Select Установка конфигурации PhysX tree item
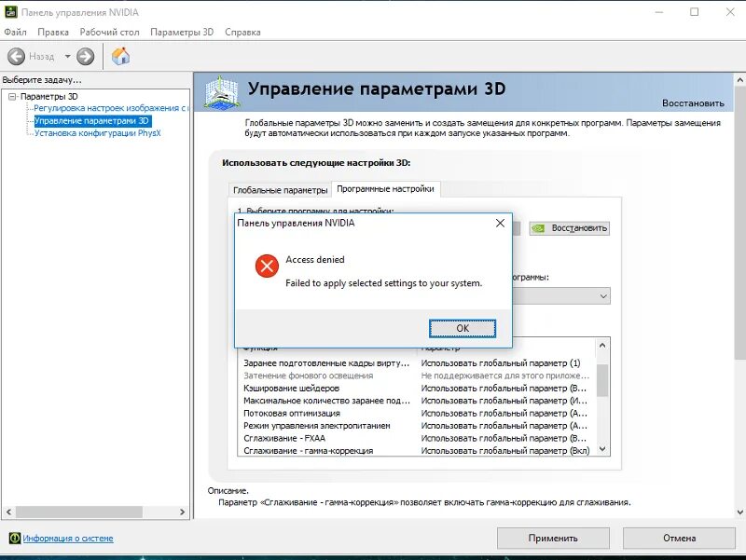 coord(98,133)
